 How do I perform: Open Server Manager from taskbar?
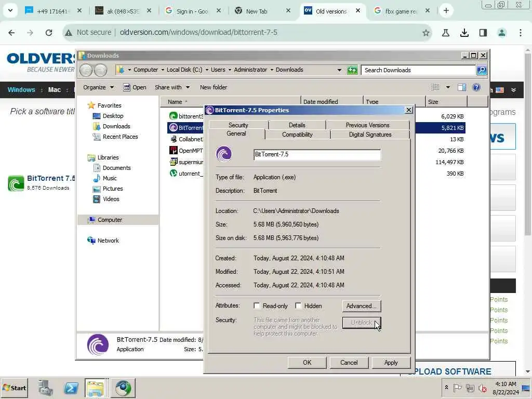tap(45, 388)
